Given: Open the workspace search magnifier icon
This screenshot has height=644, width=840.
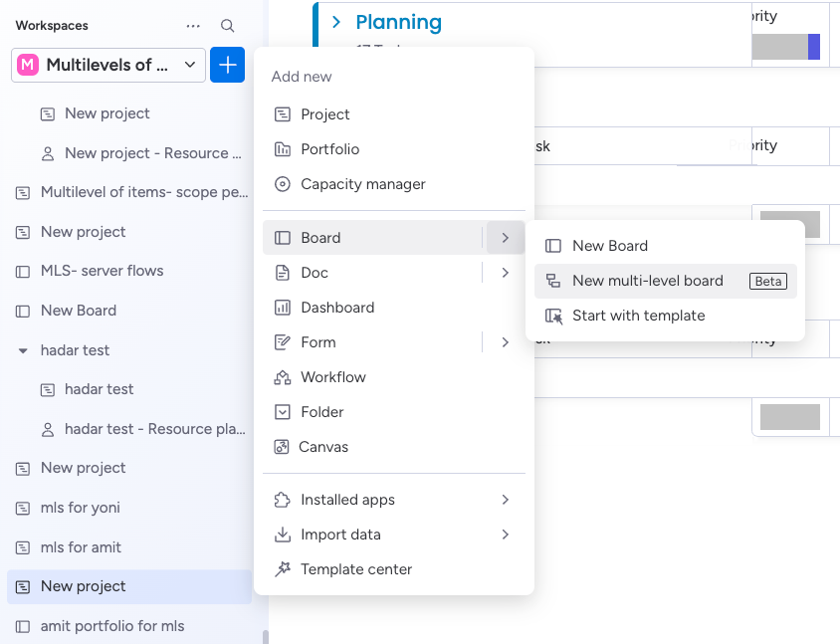Looking at the screenshot, I should click(x=228, y=26).
